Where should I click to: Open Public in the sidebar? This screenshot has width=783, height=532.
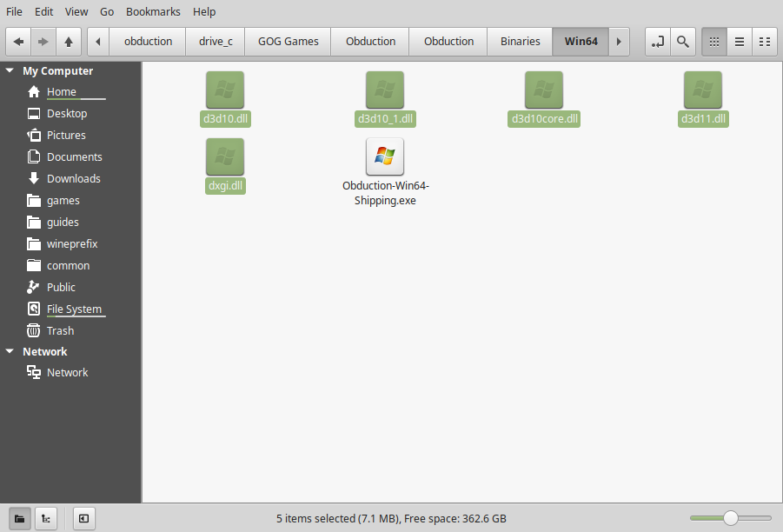coord(61,287)
